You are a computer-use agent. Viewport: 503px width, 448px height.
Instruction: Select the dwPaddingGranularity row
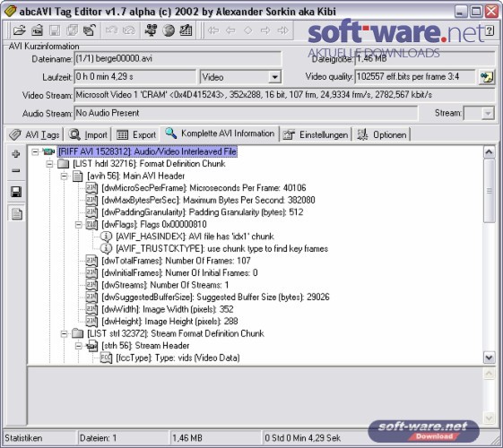[x=203, y=212]
